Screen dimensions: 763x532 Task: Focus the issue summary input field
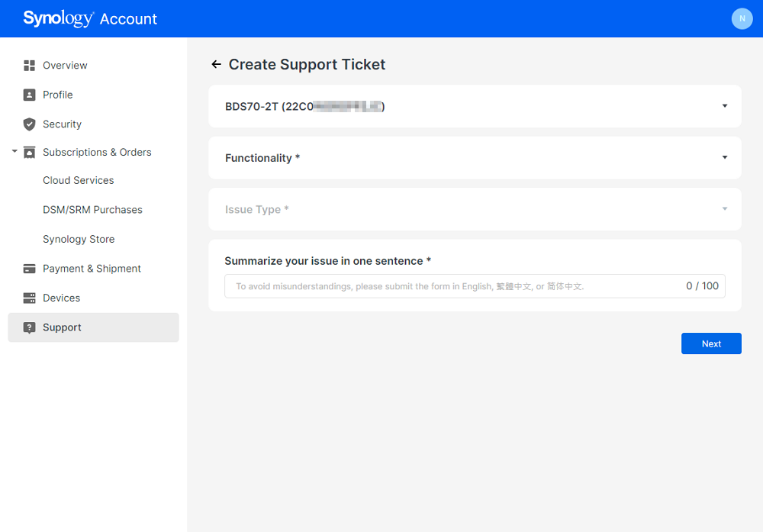[x=475, y=286]
